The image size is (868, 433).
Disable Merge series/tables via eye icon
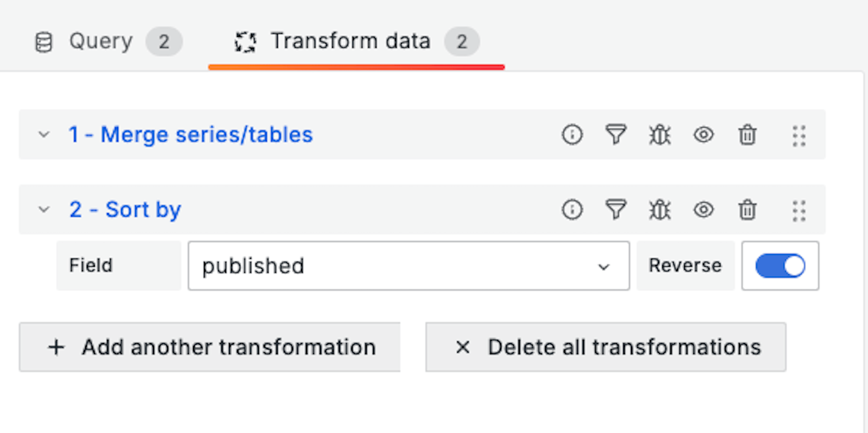[704, 134]
